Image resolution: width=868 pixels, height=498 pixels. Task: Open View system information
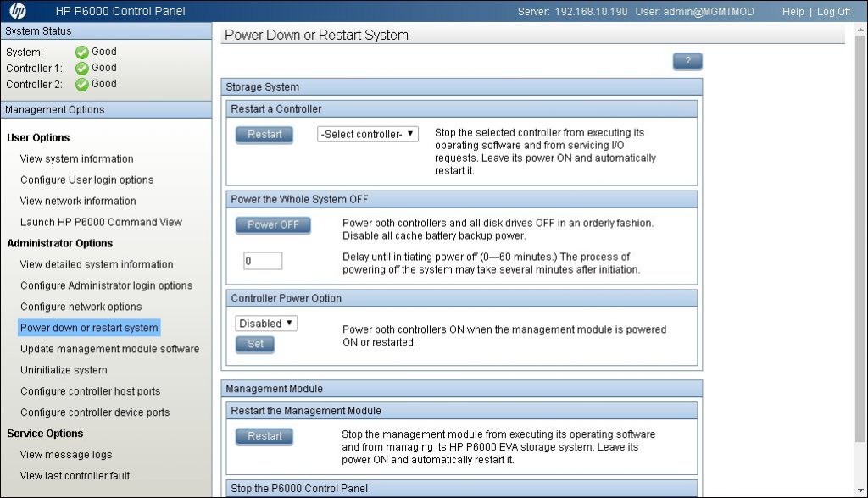[x=77, y=159]
